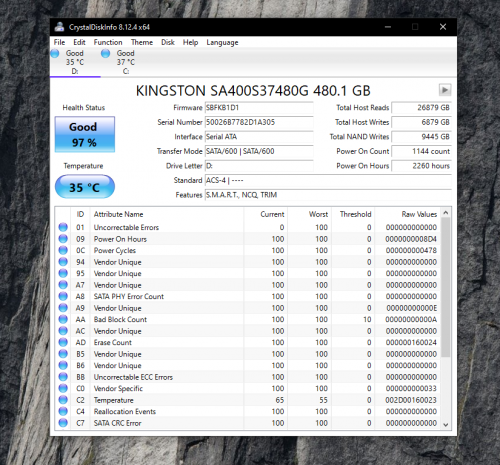
Task: Click status icon for Erase Count row
Action: (63, 342)
